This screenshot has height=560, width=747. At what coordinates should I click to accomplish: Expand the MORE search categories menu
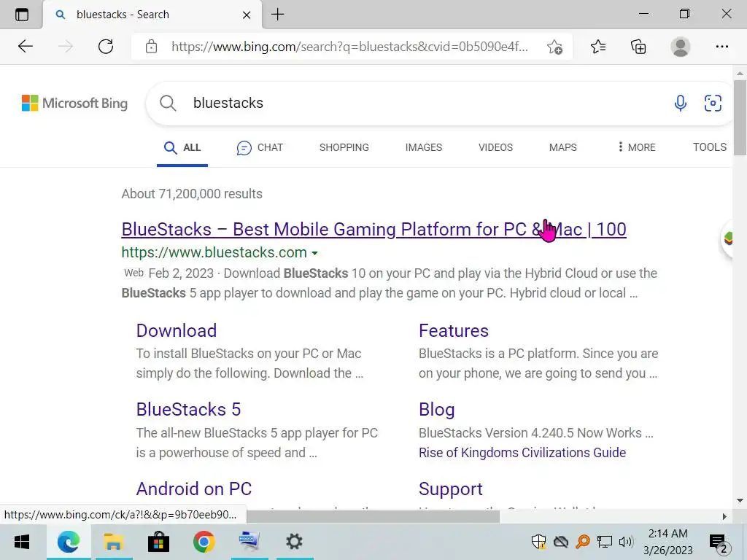click(x=636, y=147)
